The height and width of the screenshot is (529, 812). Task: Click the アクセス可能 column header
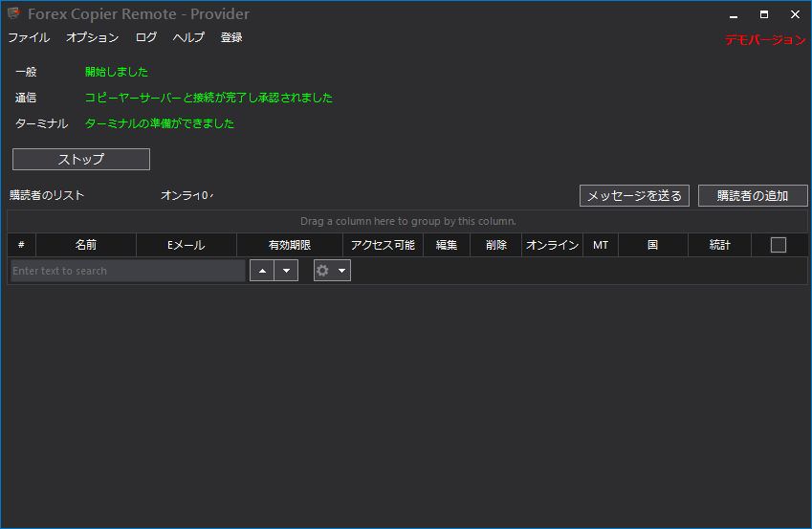point(383,245)
